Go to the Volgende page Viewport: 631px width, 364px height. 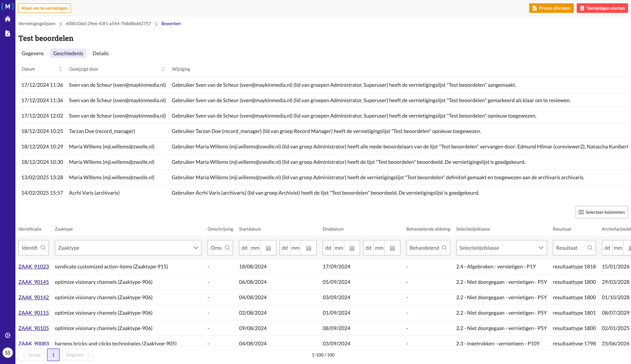coord(78,355)
